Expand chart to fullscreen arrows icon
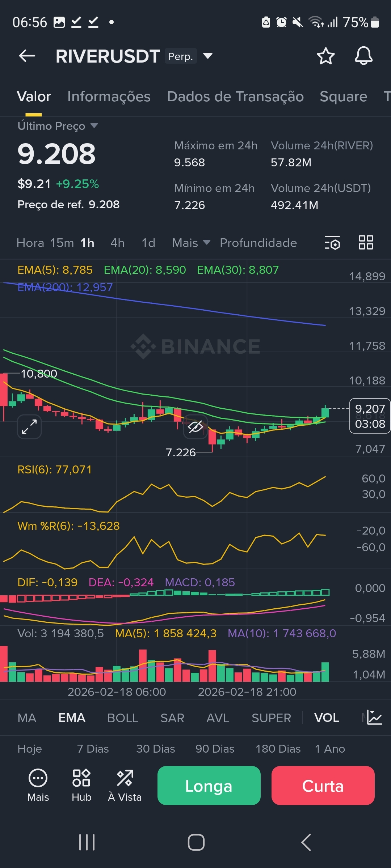Image resolution: width=391 pixels, height=868 pixels. 29,427
